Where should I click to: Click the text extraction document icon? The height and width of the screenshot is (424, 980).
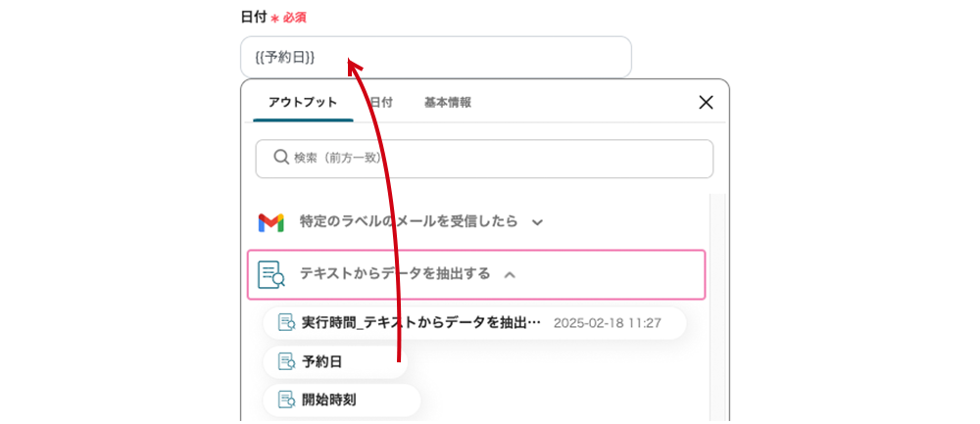[x=270, y=274]
